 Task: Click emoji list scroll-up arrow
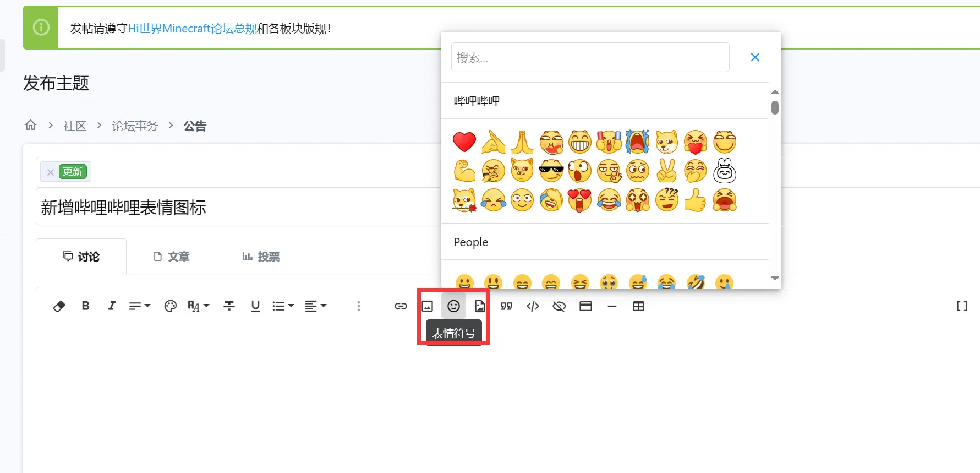775,91
